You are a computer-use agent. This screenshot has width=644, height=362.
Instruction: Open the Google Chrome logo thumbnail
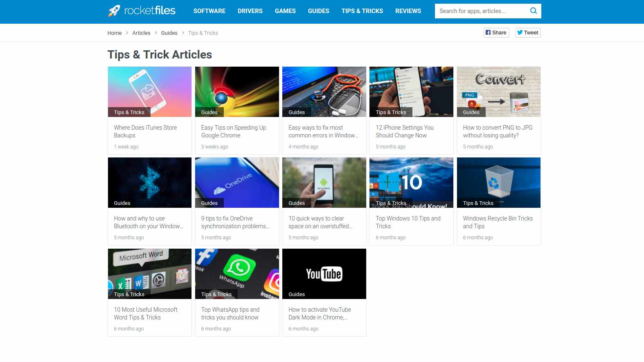(237, 92)
